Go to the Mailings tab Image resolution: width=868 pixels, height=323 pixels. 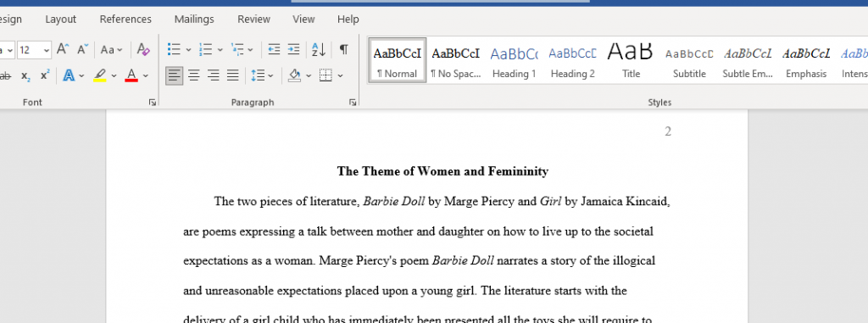click(194, 19)
